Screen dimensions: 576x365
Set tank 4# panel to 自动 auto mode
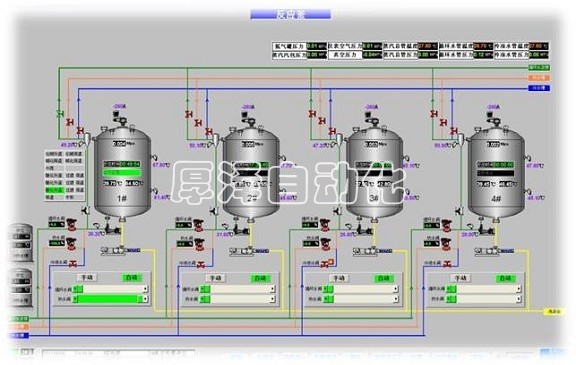tap(505, 279)
